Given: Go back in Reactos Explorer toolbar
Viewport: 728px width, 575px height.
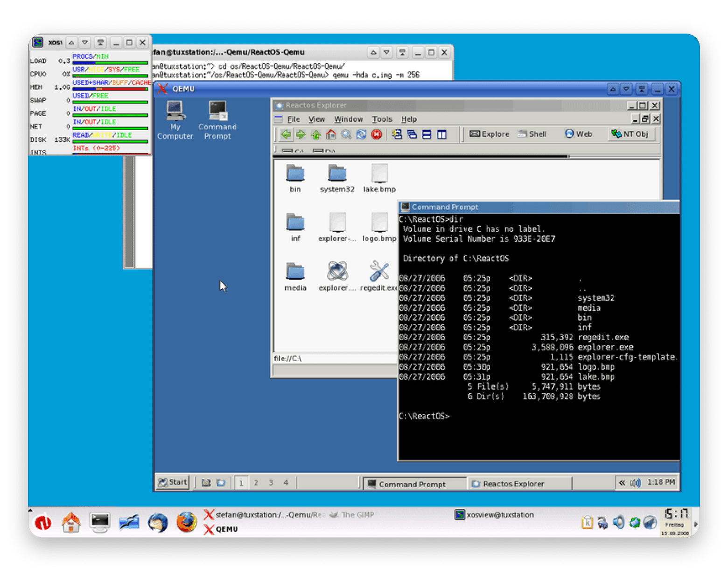Looking at the screenshot, I should (286, 134).
